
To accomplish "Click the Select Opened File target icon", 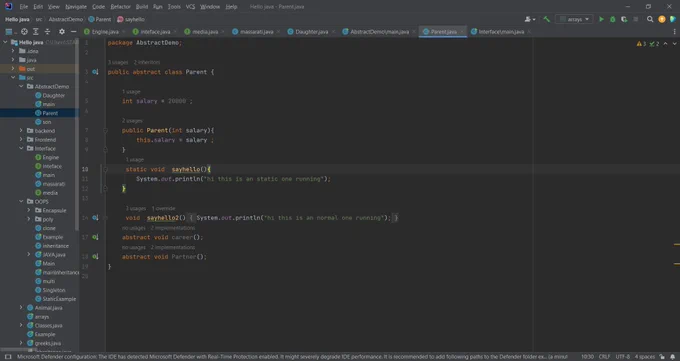I will tap(24, 32).
